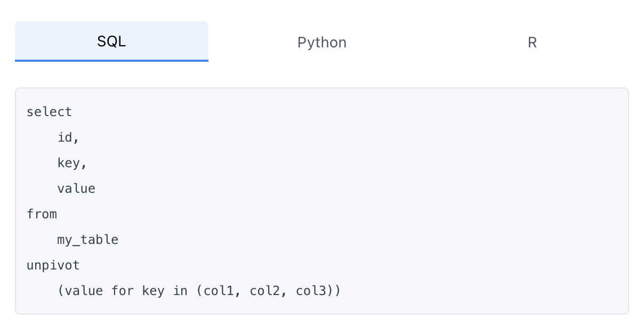Screen dimensions: 644x327
Task: Click the blue underline beneath SQL tab
Action: pos(111,61)
